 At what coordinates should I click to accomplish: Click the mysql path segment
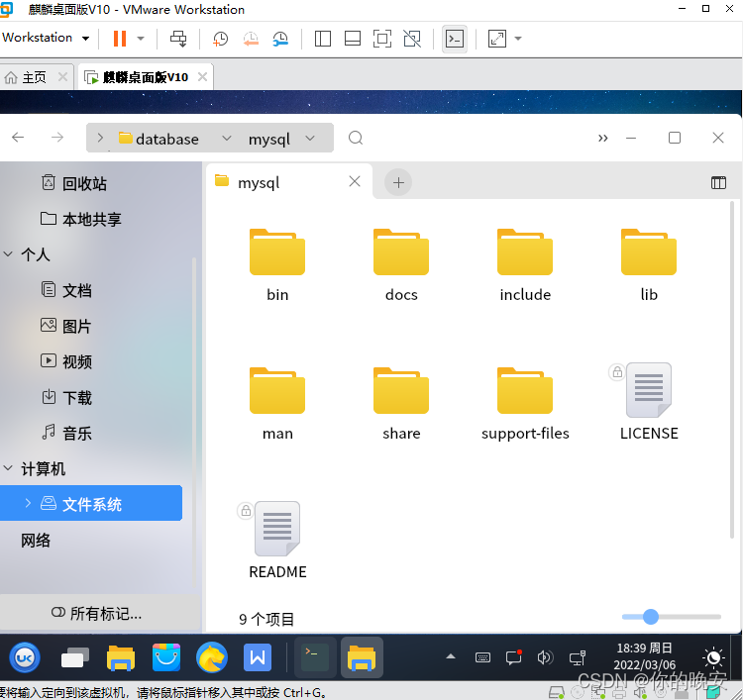[x=269, y=140]
